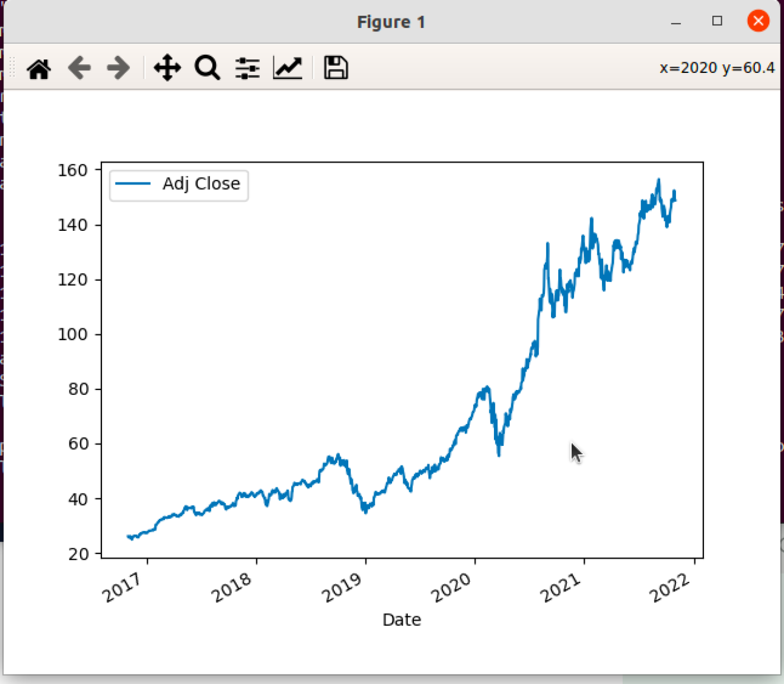This screenshot has height=684, width=784.
Task: Save the figure with the floppy disk icon
Action: pyautogui.click(x=336, y=68)
